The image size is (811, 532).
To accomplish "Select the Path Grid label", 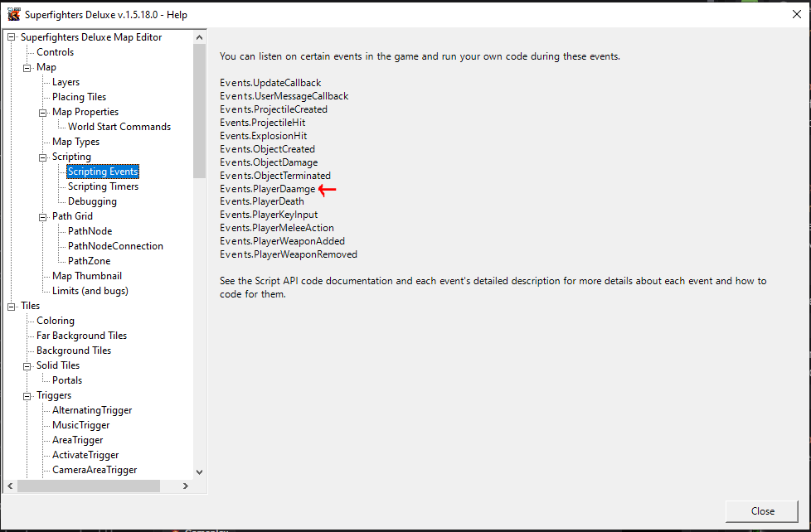I will (x=72, y=216).
